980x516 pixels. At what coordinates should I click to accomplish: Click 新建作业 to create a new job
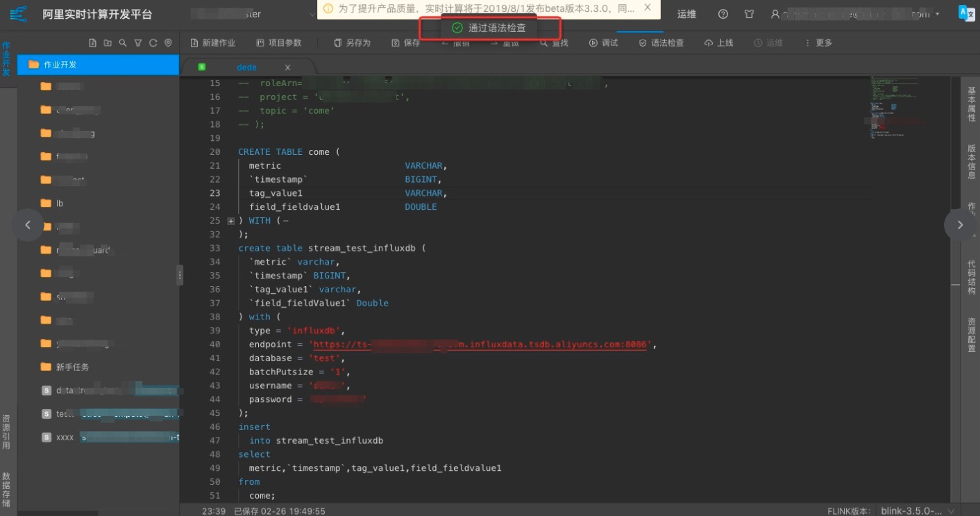(x=212, y=43)
